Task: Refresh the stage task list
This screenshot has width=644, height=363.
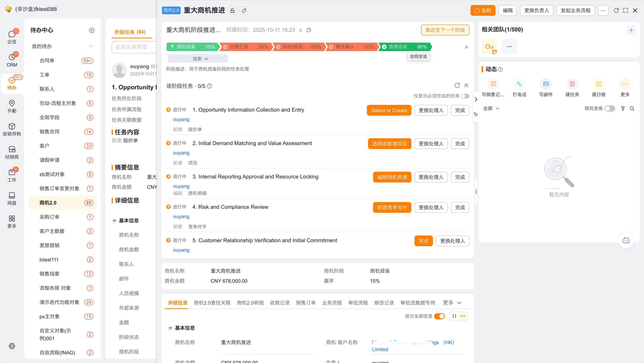Action: point(457,85)
